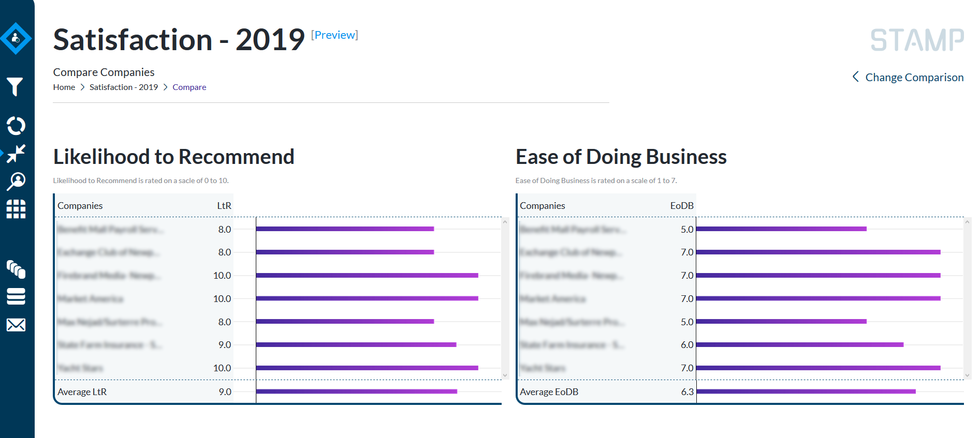
Task: Click the donut chart icon in sidebar
Action: [x=16, y=126]
